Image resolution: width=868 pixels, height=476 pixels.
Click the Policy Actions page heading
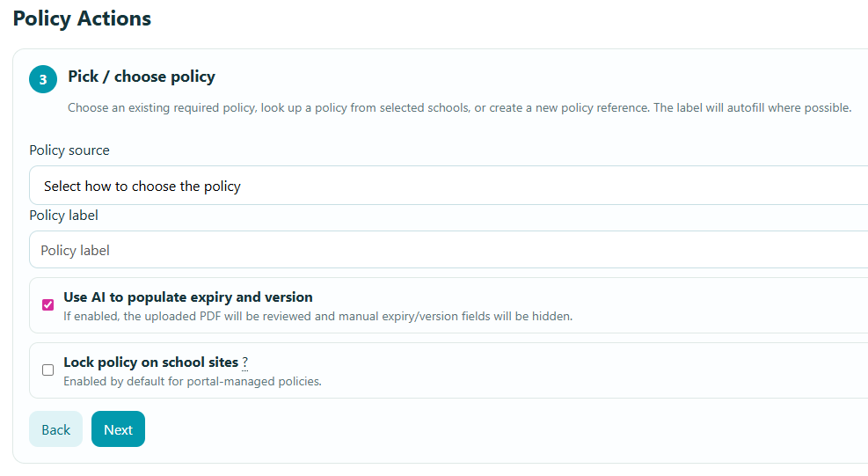coord(82,18)
